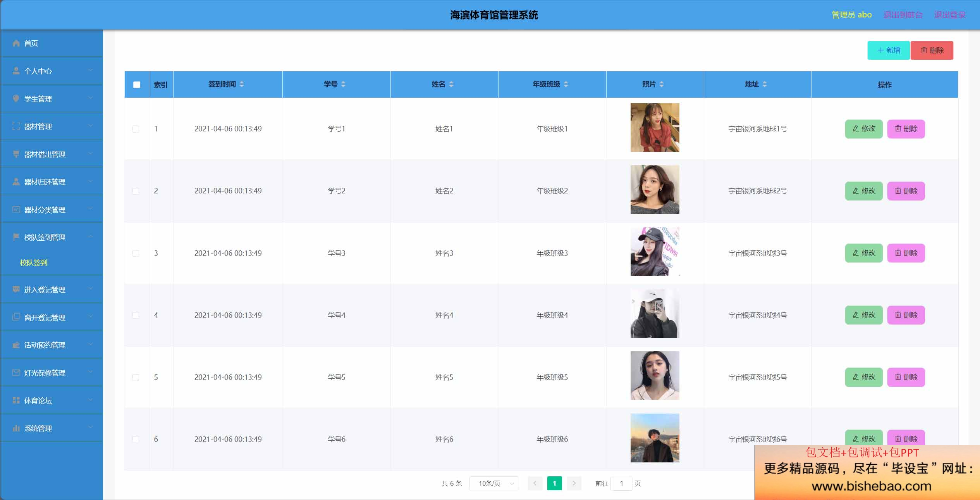
Task: Check the checkbox for row 3
Action: coord(136,253)
